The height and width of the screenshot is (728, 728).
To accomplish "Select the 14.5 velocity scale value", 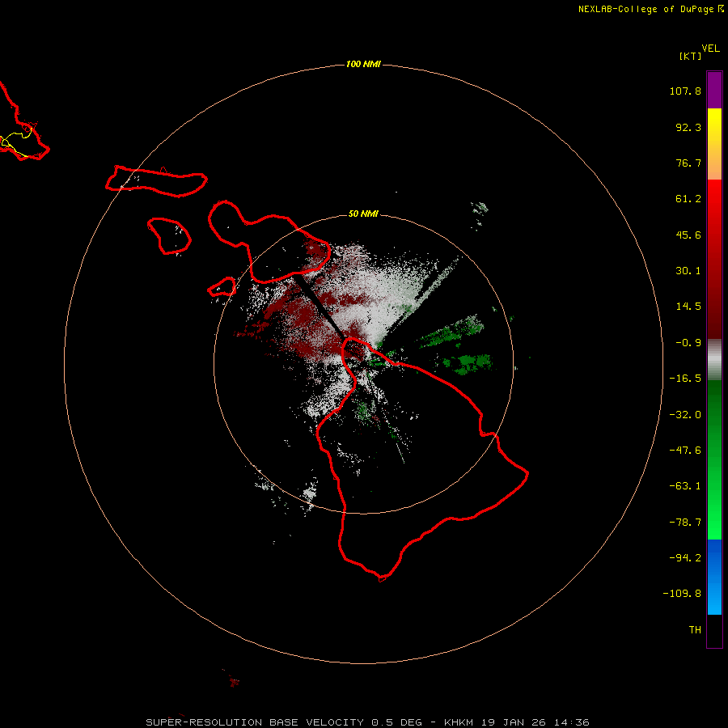I will pos(688,307).
